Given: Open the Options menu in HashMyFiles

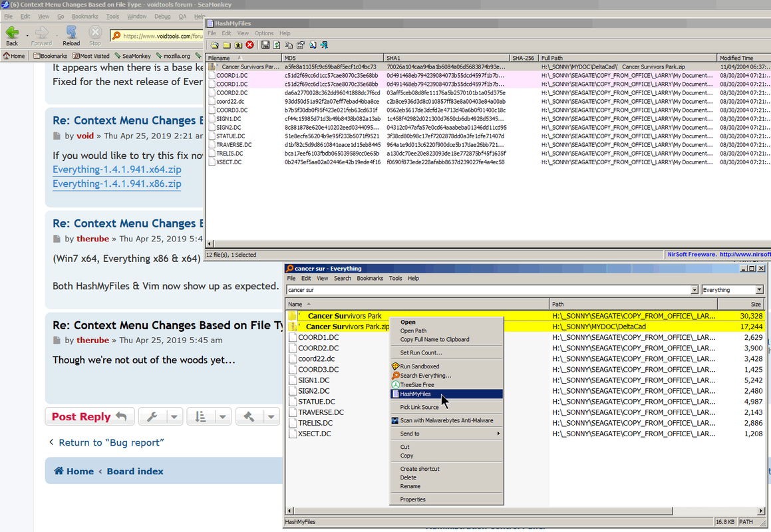Looking at the screenshot, I should tap(264, 33).
